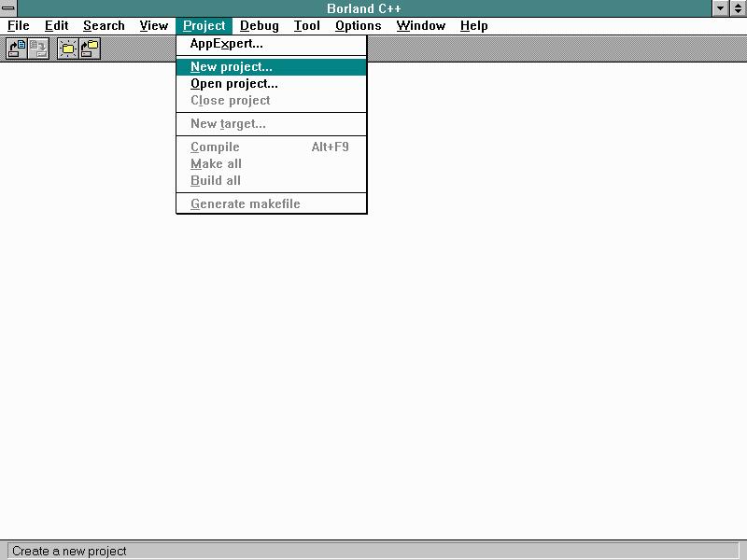The height and width of the screenshot is (560, 747).
Task: Open the Window menu
Action: pyautogui.click(x=421, y=26)
